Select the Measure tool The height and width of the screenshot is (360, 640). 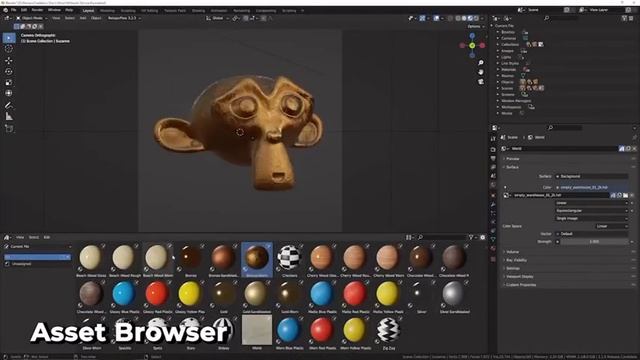point(9,117)
